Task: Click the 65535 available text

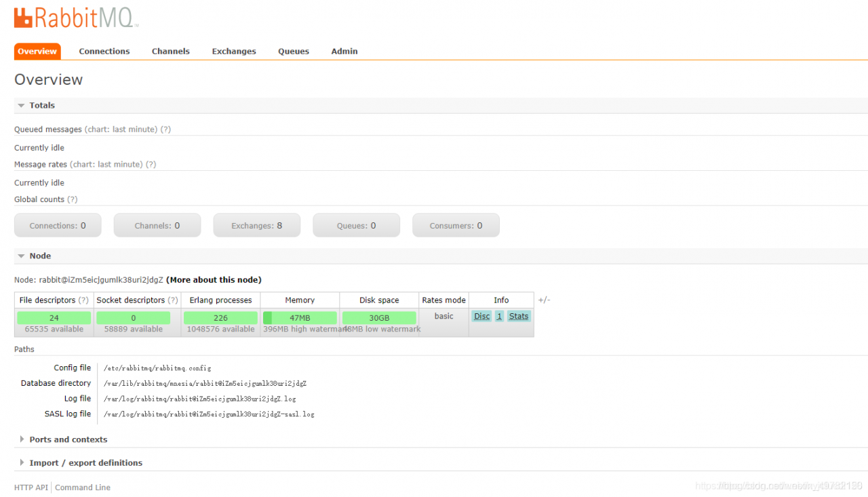Action: coord(54,330)
